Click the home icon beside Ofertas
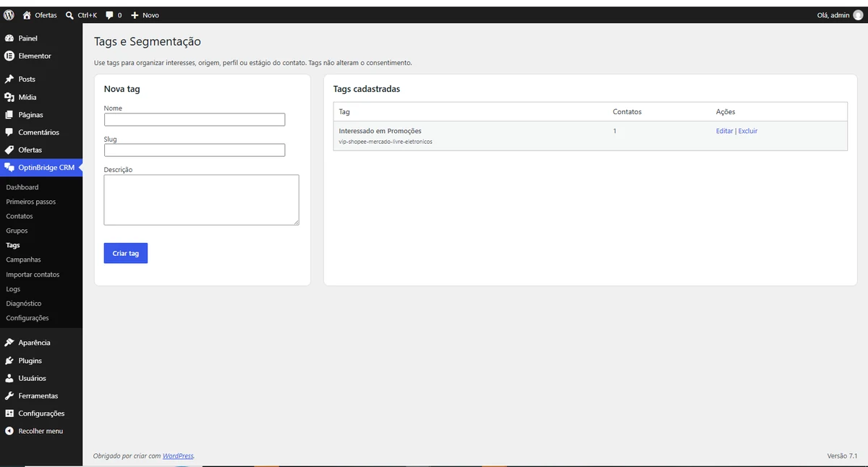 (x=27, y=15)
